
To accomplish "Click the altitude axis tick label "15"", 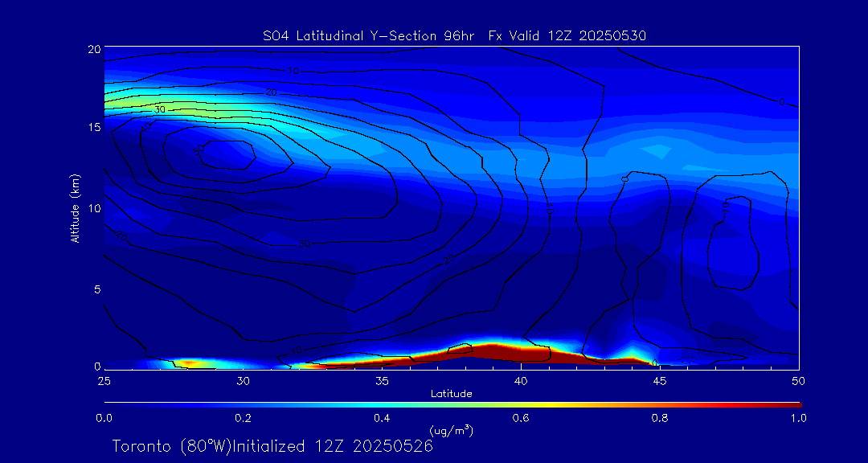I will pyautogui.click(x=95, y=127).
